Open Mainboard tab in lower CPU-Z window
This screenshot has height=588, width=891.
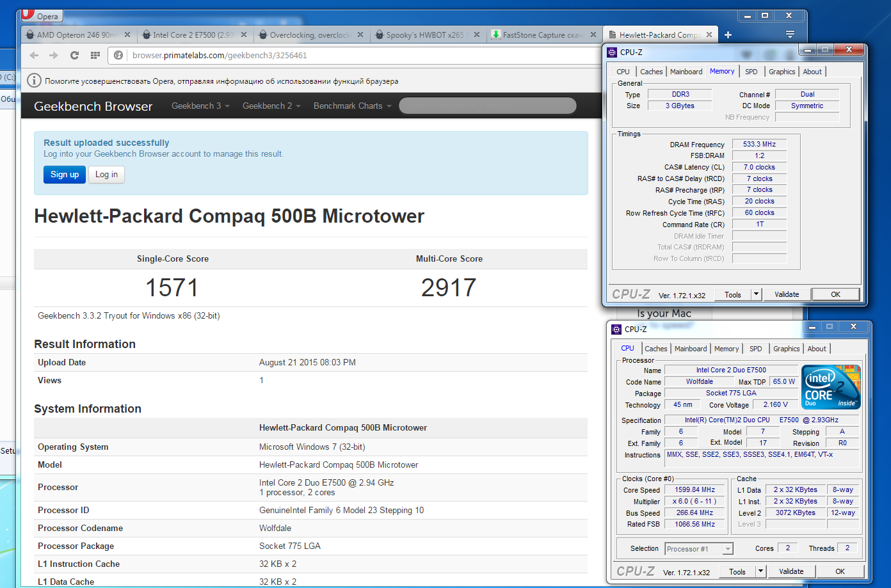pyautogui.click(x=691, y=349)
